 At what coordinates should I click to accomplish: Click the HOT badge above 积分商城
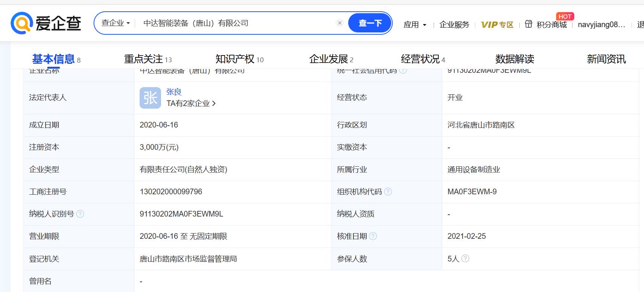(x=565, y=16)
